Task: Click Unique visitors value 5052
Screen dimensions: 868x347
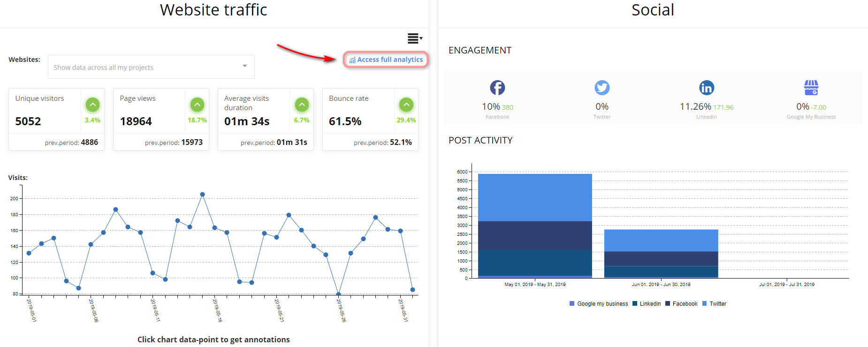Action: [x=28, y=121]
